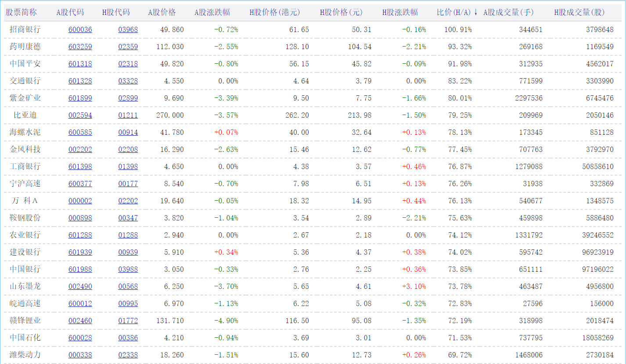Open 万科A A-share code 000002
This screenshot has width=626, height=364.
click(x=80, y=201)
